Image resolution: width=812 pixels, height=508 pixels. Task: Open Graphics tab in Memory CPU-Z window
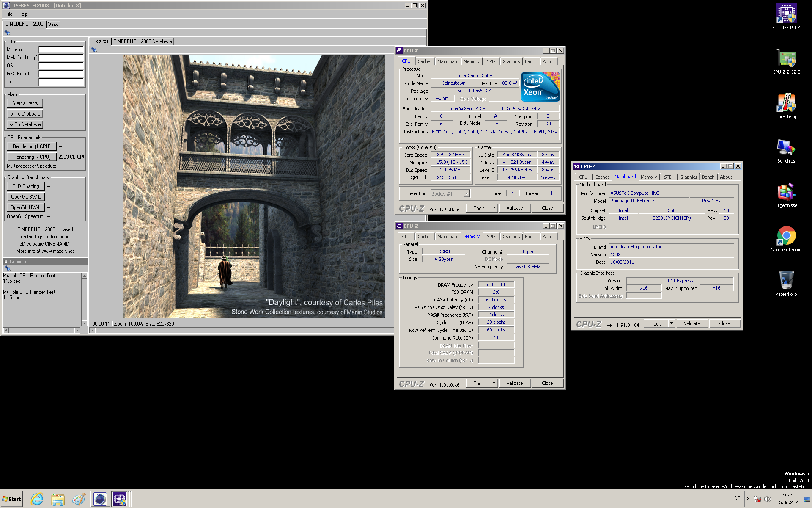[511, 237]
